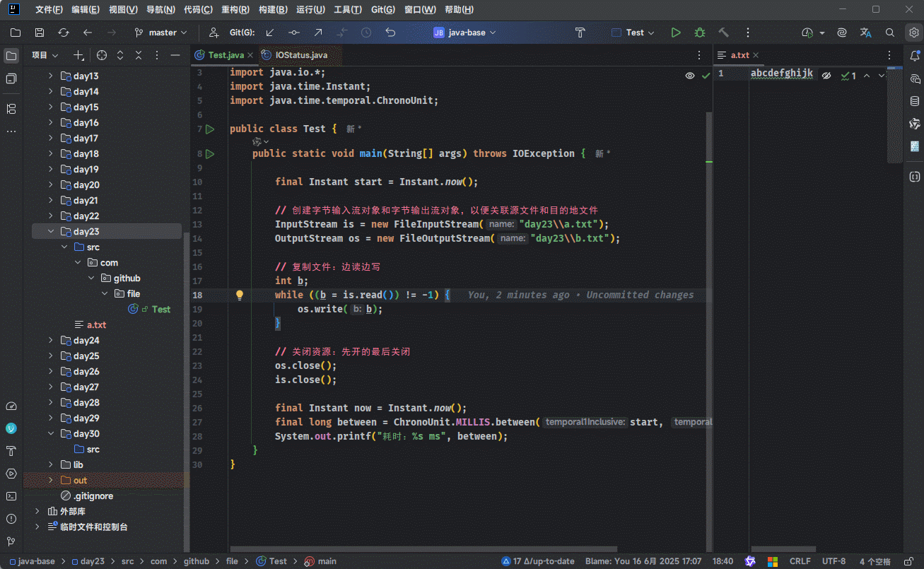924x569 pixels.
Task: Open the master branch dropdown
Action: click(x=161, y=33)
